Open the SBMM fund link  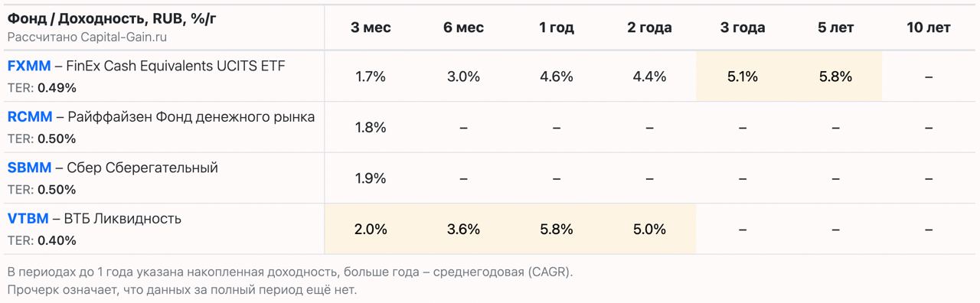tap(30, 168)
